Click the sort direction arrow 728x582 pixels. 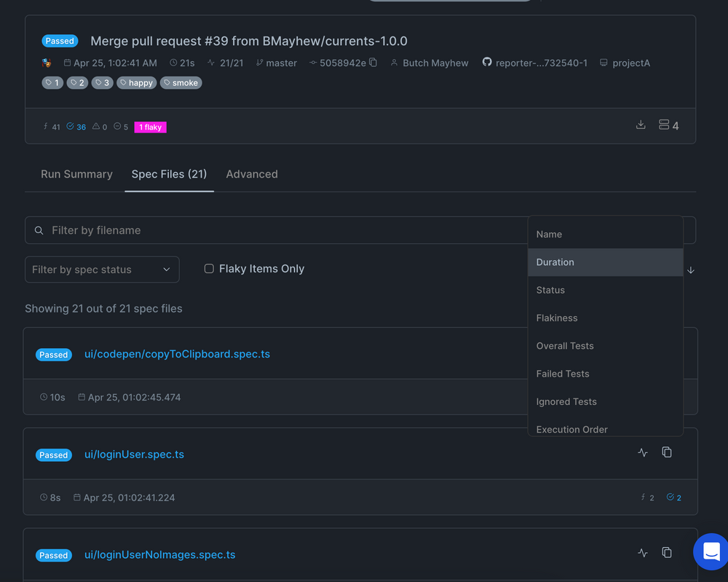(690, 270)
